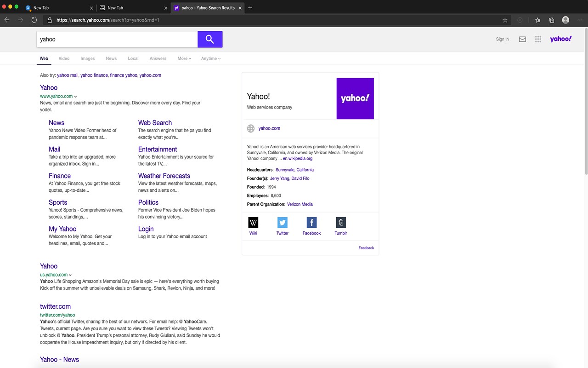
Task: Click the Feedback link
Action: coord(366,248)
